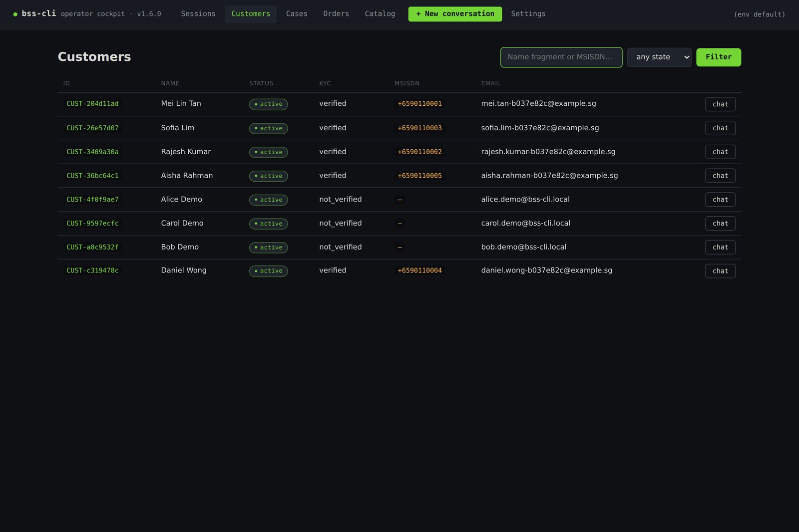Screen dimensions: 799x532
Task: Open chat for Alice Demo
Action: click(720, 200)
